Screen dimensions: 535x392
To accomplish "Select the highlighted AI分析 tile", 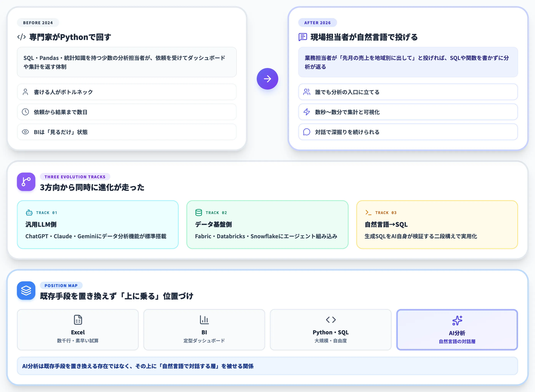I will [457, 330].
